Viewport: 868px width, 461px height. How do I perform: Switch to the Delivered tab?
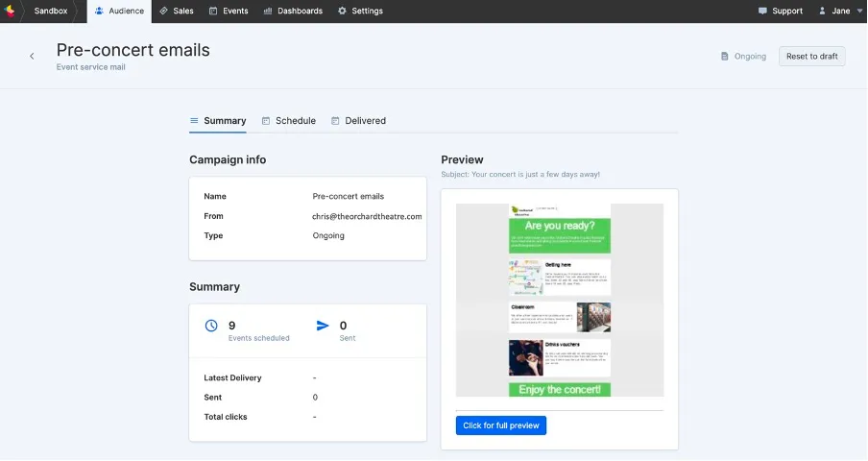tap(359, 121)
